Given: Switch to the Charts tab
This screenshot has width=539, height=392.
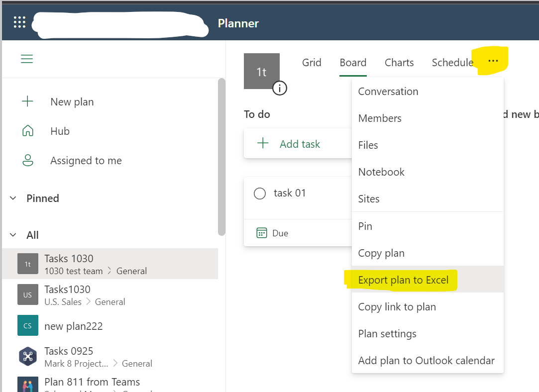Looking at the screenshot, I should 399,63.
